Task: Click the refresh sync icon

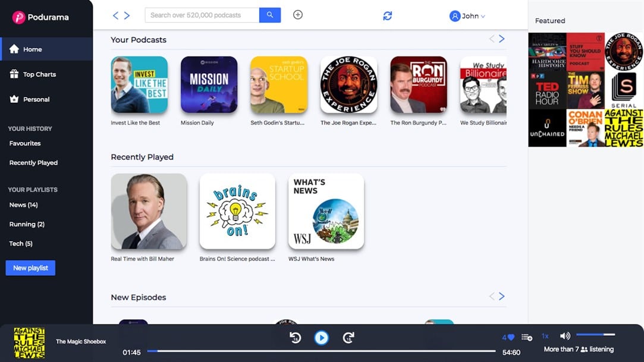Action: click(x=387, y=15)
